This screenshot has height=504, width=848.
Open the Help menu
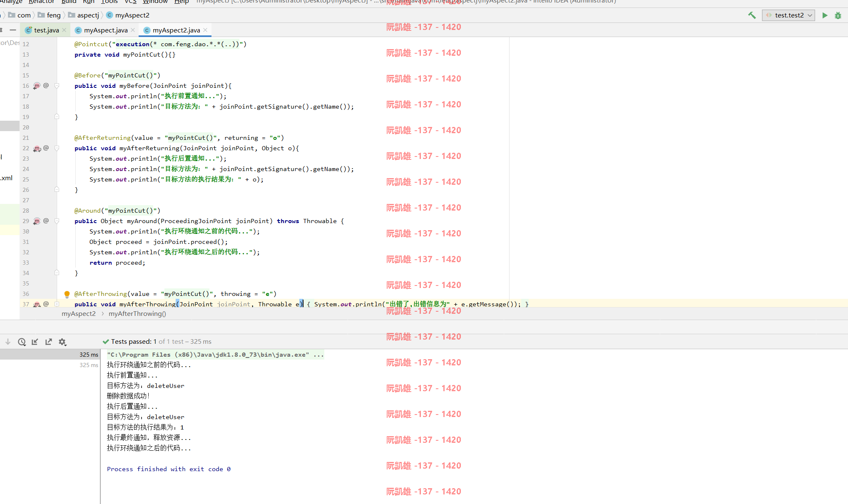(x=181, y=2)
